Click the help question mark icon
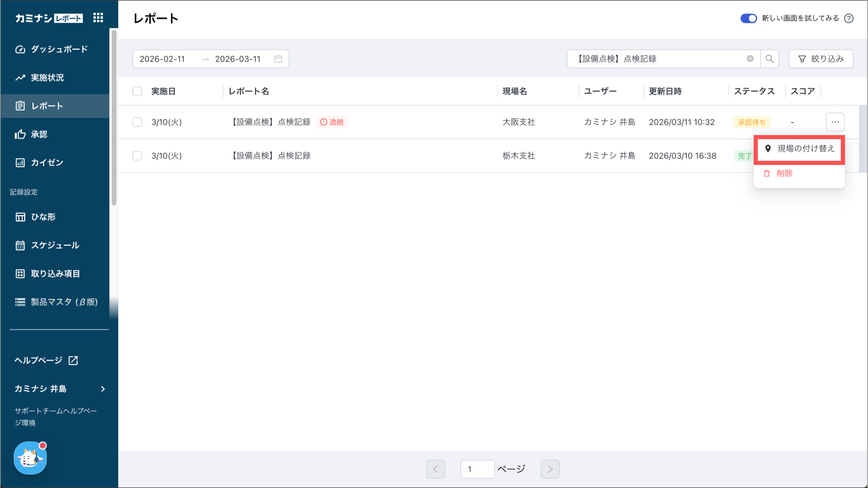 click(849, 18)
